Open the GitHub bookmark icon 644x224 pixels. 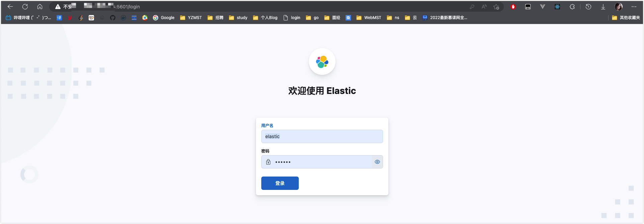113,18
